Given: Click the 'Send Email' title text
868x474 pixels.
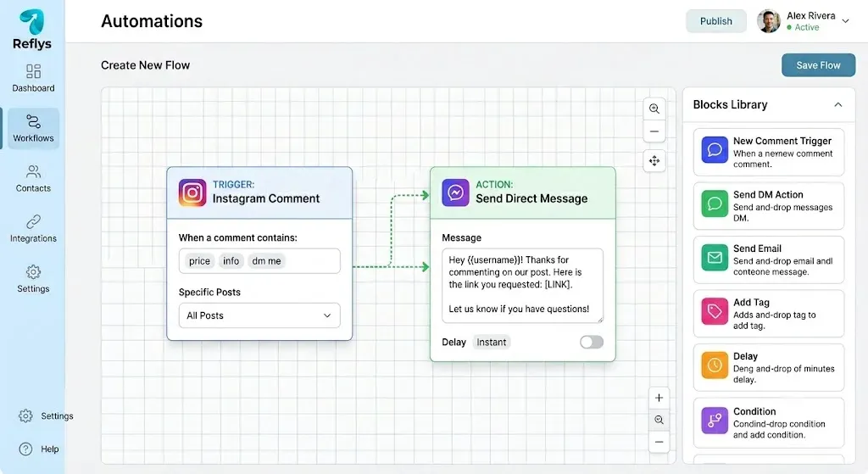Looking at the screenshot, I should (757, 248).
